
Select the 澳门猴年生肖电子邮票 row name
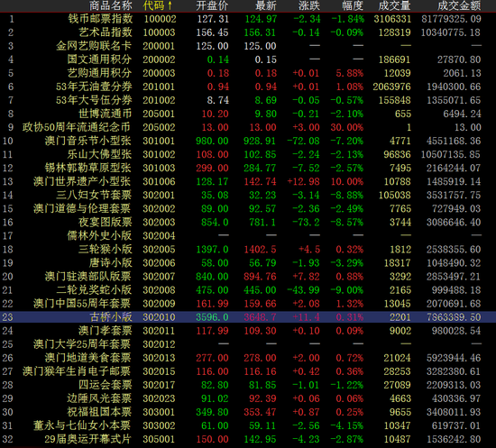point(77,371)
